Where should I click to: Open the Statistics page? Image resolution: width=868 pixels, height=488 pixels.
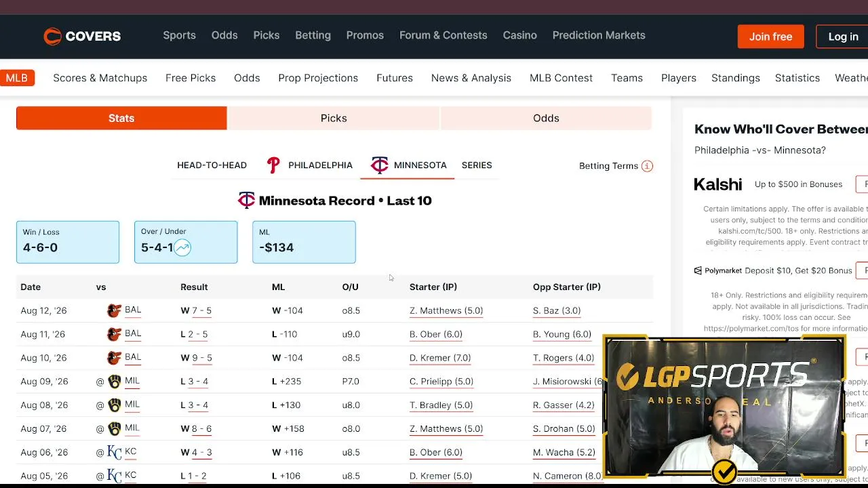point(797,78)
